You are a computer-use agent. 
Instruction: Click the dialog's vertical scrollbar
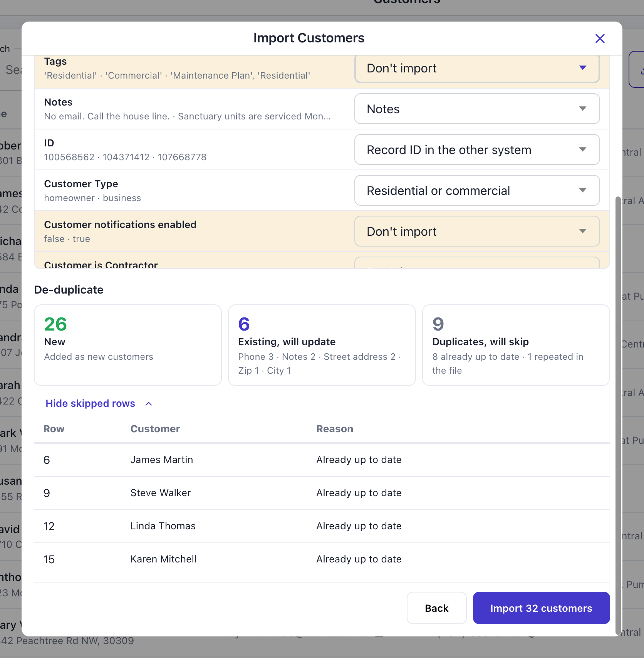coord(618,415)
